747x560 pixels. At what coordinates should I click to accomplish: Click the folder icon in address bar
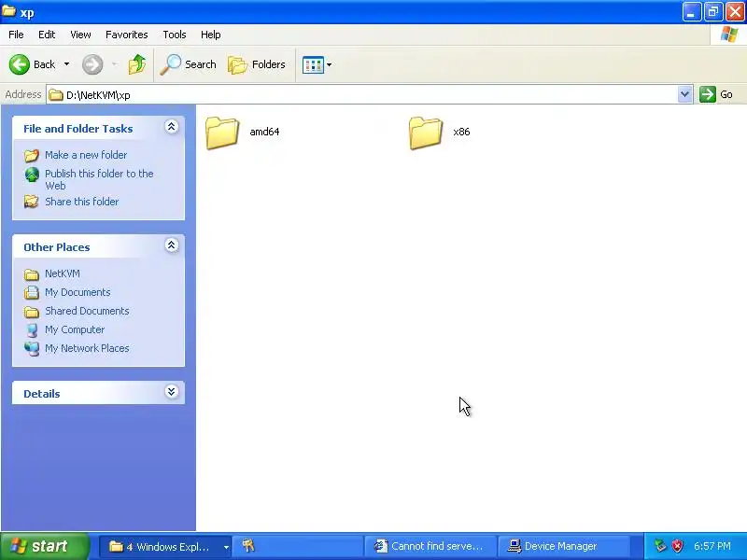coord(56,95)
